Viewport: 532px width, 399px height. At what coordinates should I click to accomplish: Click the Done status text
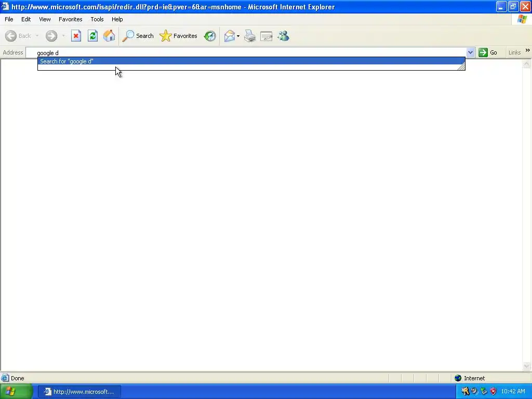17,378
